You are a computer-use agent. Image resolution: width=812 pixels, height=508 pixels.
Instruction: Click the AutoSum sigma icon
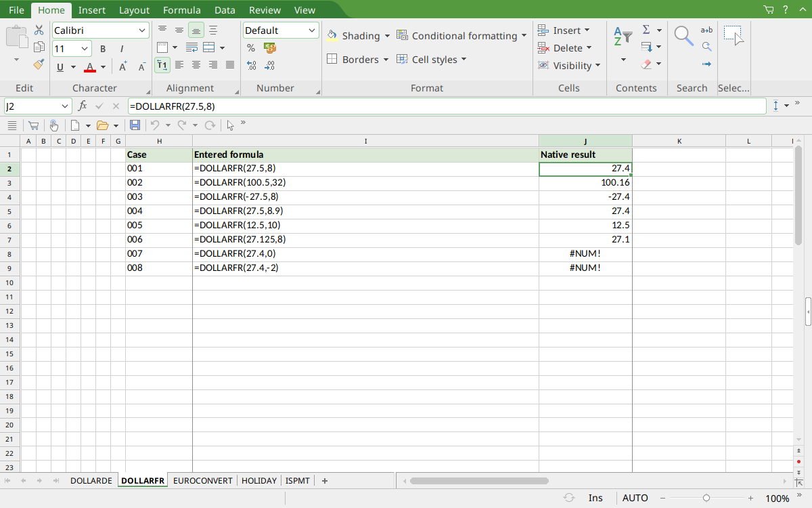(x=646, y=30)
